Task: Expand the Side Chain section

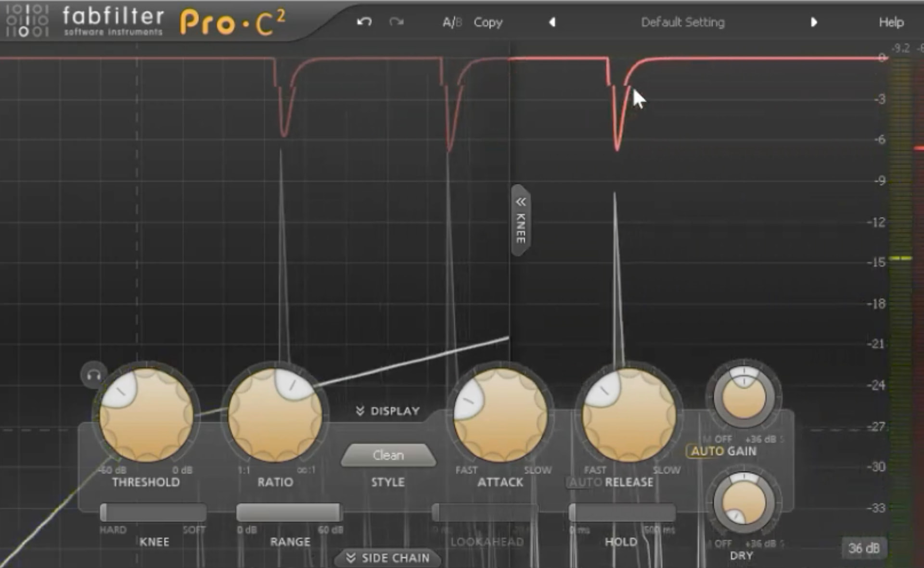Action: (388, 558)
